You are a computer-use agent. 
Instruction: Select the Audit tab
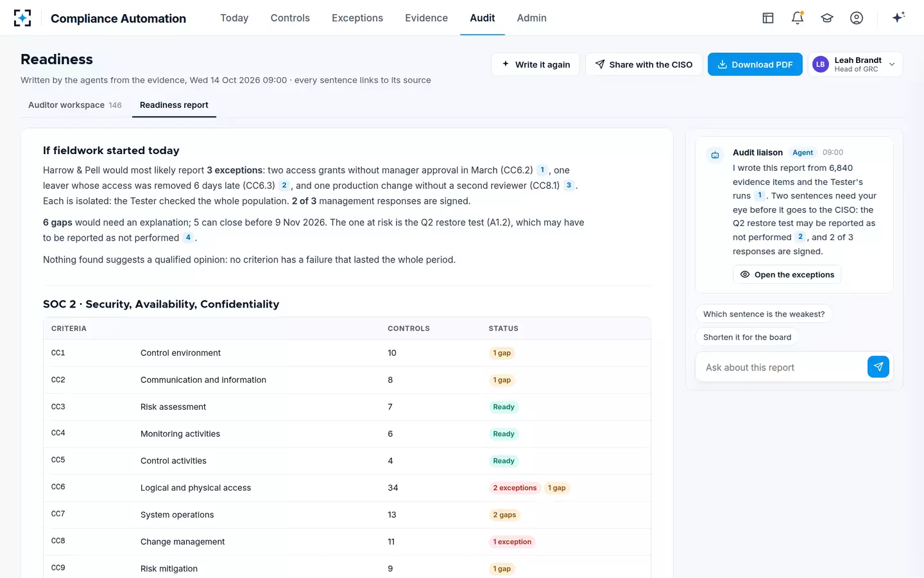click(483, 18)
